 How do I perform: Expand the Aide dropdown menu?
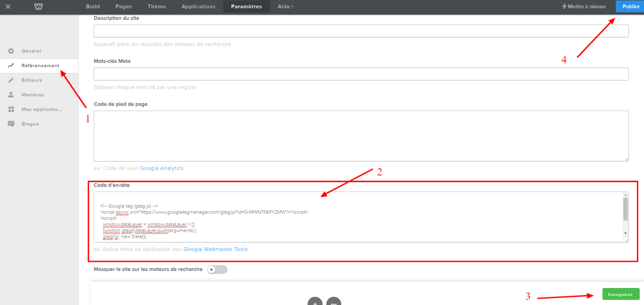pyautogui.click(x=286, y=6)
